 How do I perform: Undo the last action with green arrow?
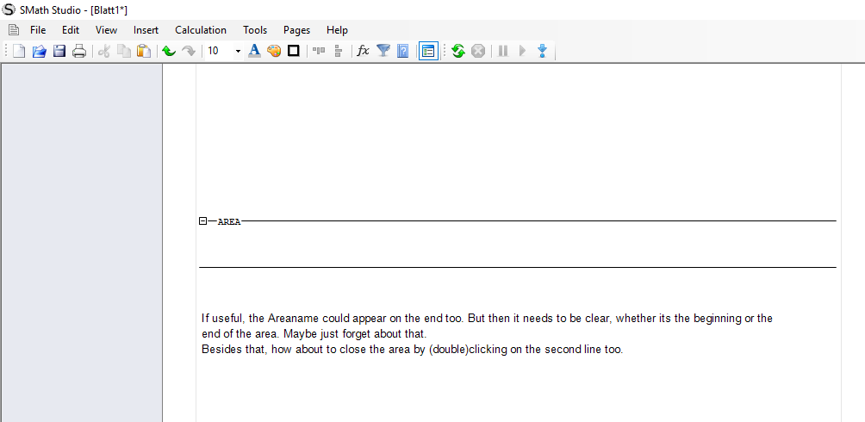point(168,51)
